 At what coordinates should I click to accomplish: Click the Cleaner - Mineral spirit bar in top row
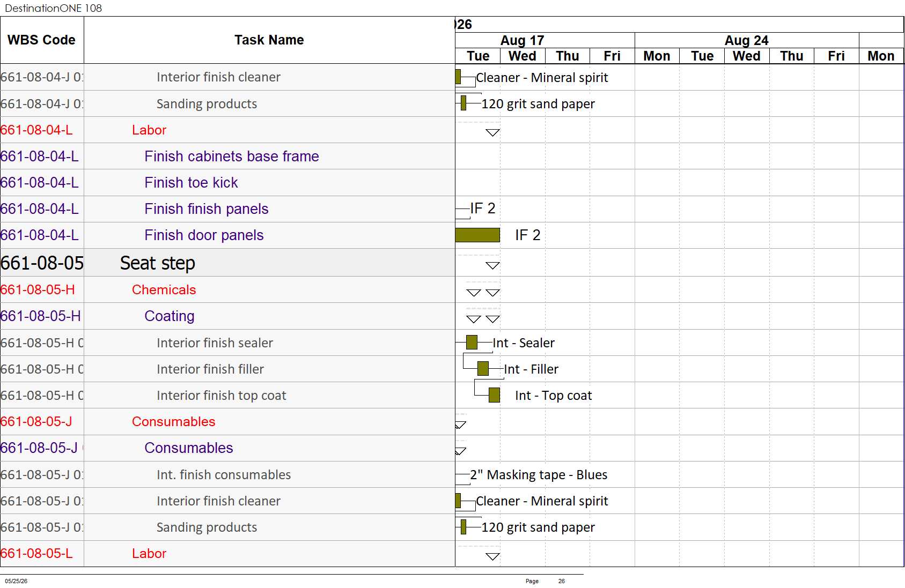point(458,77)
